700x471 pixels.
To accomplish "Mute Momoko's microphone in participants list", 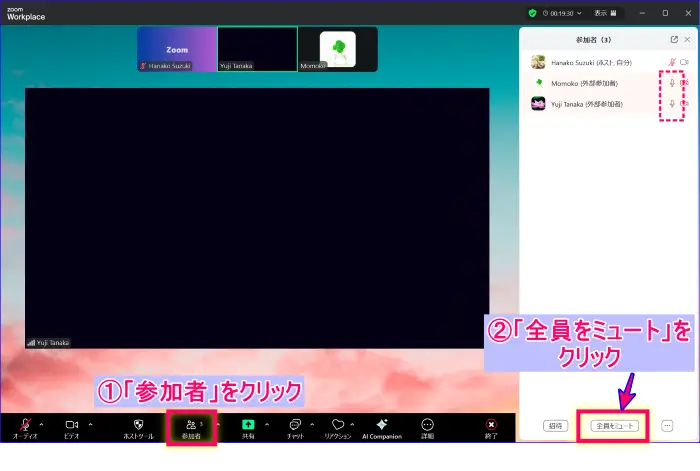I will 672,83.
